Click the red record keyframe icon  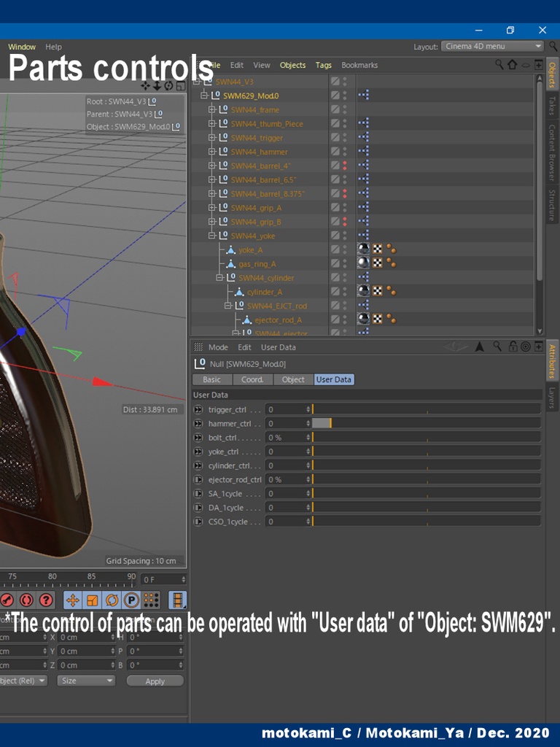click(x=7, y=600)
